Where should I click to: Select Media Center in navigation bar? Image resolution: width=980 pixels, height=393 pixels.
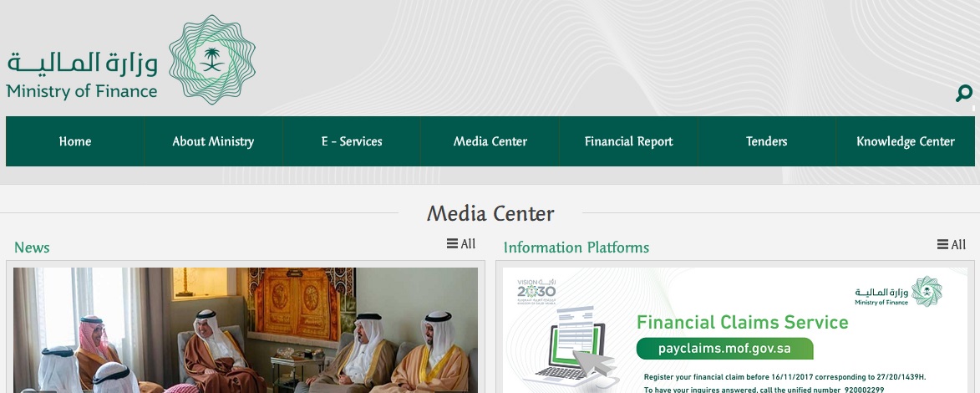(x=490, y=141)
